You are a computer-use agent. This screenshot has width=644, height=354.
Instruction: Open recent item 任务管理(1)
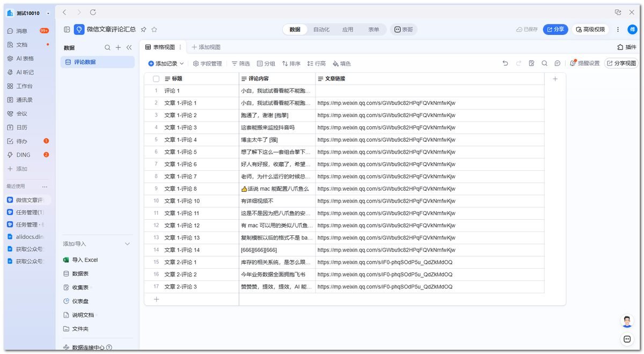click(26, 213)
